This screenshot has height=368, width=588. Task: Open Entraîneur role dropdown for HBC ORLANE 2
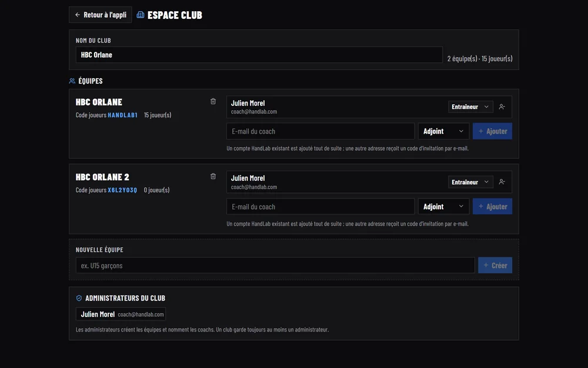click(470, 182)
